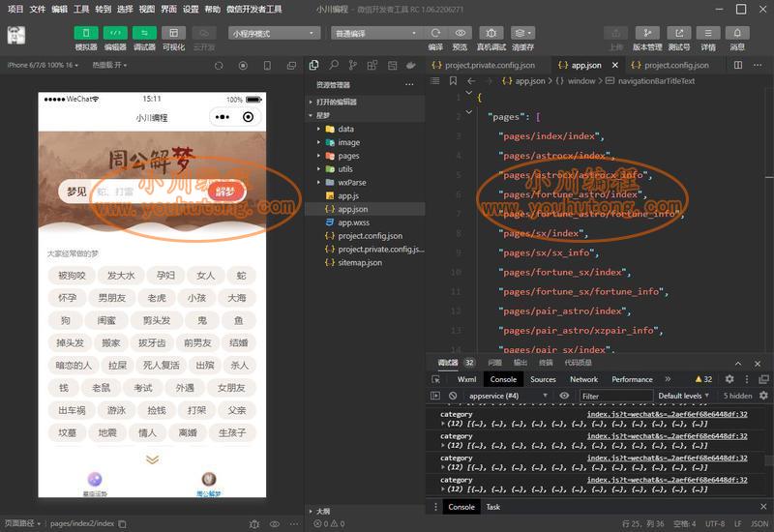Open the 设置 menu

tap(191, 9)
